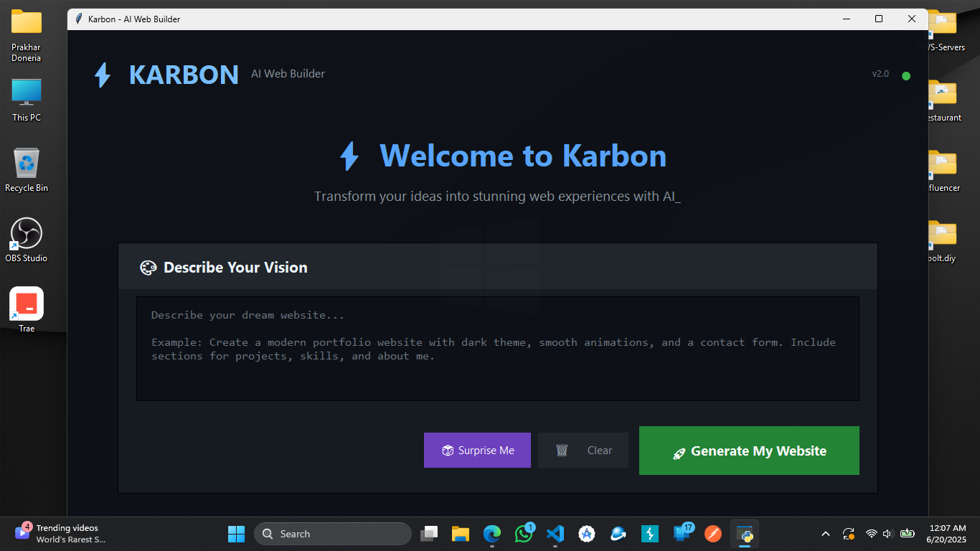The height and width of the screenshot is (551, 980).
Task: Open the clock and date panel
Action: (x=946, y=534)
